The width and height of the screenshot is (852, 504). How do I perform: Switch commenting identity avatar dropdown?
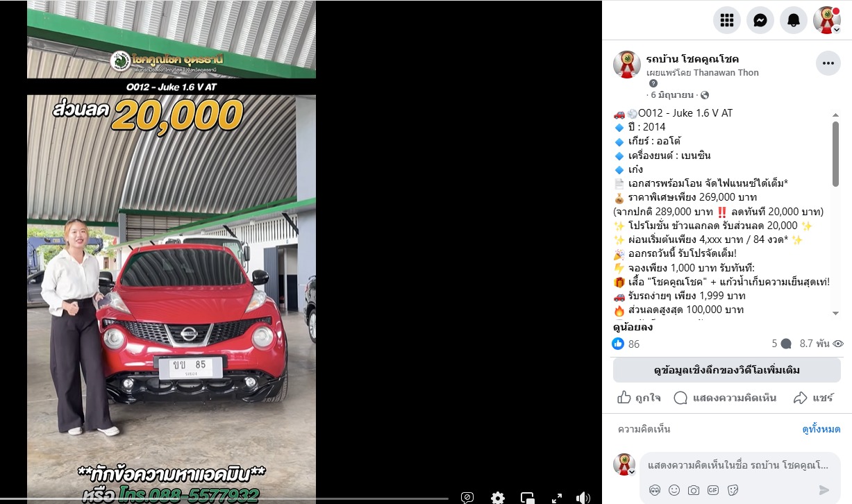point(624,464)
